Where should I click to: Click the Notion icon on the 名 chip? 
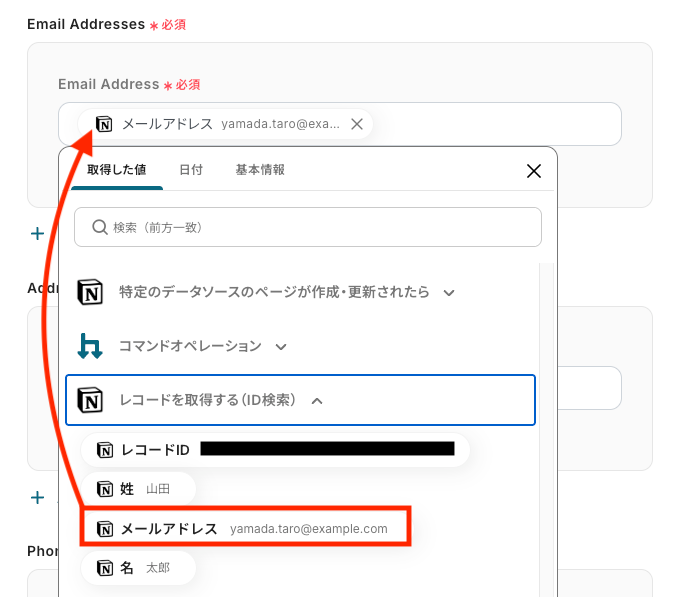pos(105,568)
